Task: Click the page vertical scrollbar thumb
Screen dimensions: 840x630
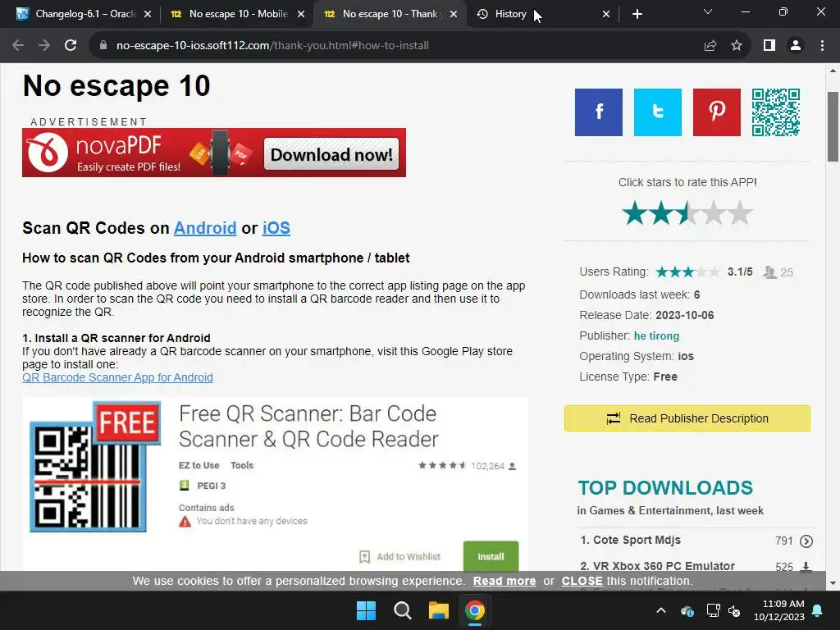Action: click(x=833, y=126)
